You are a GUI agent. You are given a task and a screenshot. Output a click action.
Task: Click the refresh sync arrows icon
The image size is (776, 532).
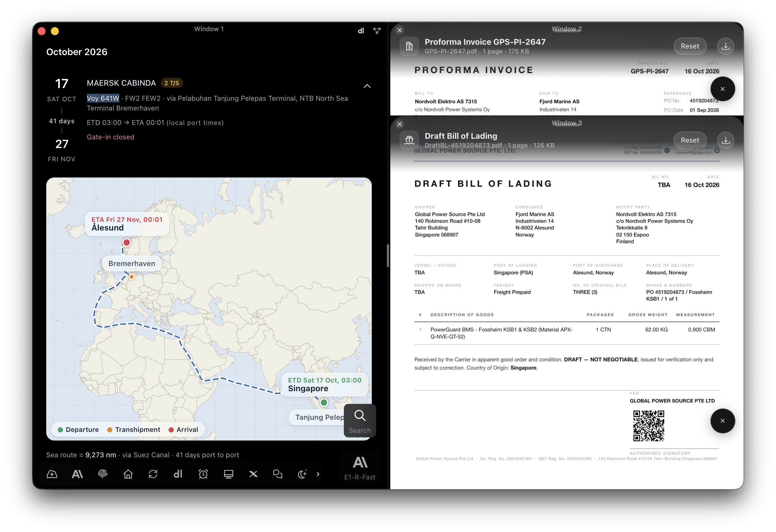[x=153, y=474]
